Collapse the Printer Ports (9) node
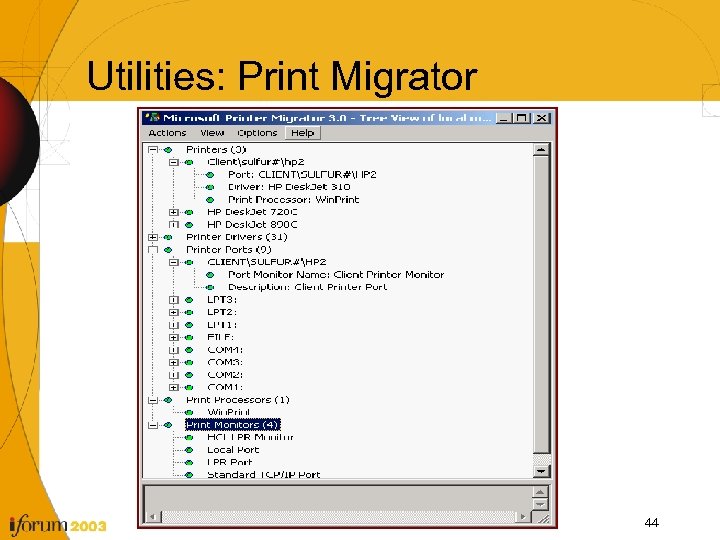Screen dimensions: 720x540 point(153,250)
